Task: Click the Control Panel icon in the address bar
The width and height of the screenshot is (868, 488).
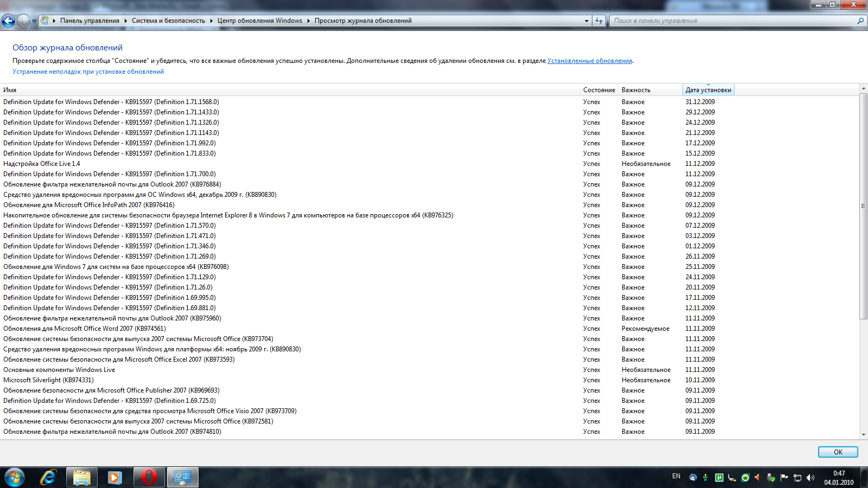Action: point(45,21)
